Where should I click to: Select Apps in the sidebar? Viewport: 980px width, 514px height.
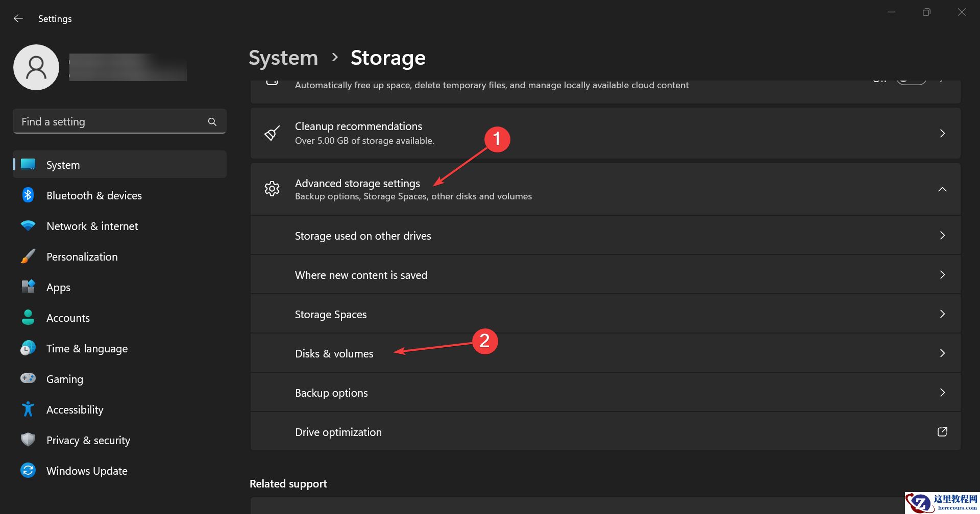pos(58,287)
